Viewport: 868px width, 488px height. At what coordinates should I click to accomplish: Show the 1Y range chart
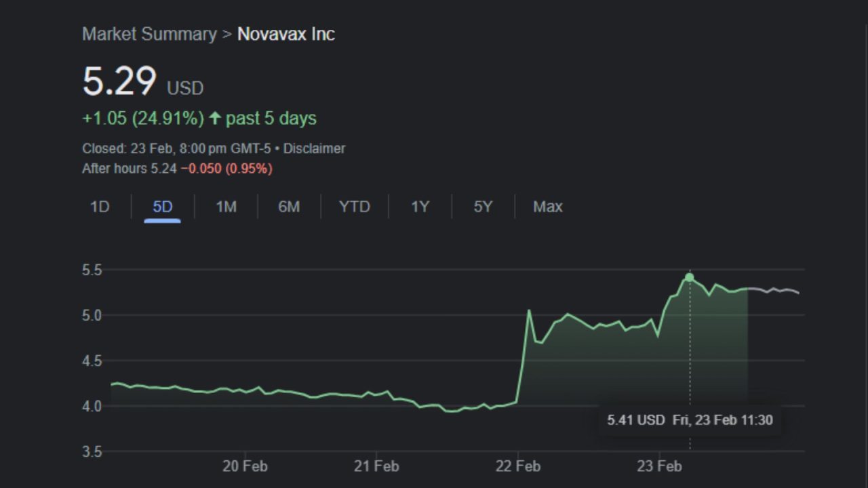[x=420, y=207]
